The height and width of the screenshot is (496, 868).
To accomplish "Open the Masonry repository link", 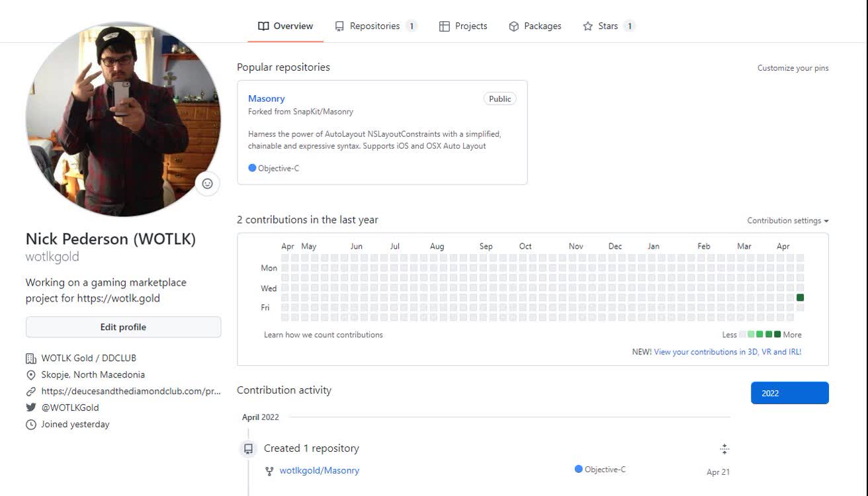I will point(267,99).
